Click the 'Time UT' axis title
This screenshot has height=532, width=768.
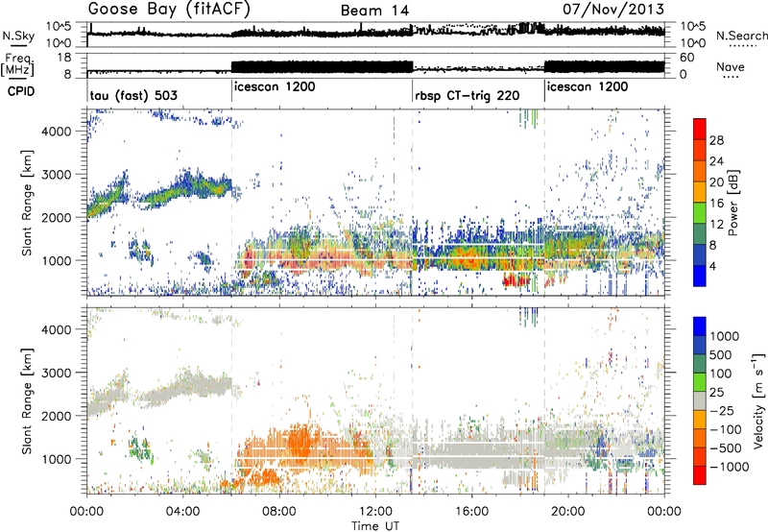pyautogui.click(x=375, y=525)
